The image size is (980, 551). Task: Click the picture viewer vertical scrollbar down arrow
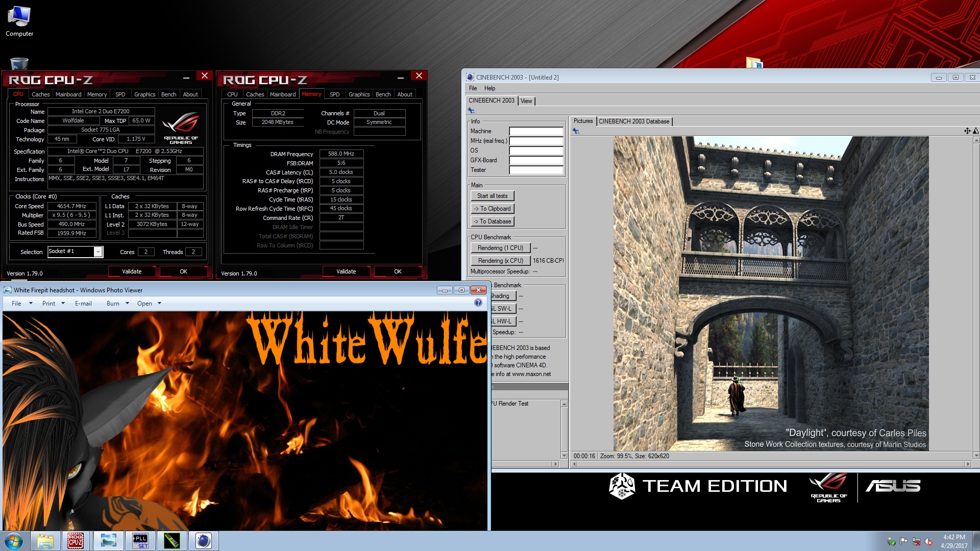pyautogui.click(x=976, y=456)
